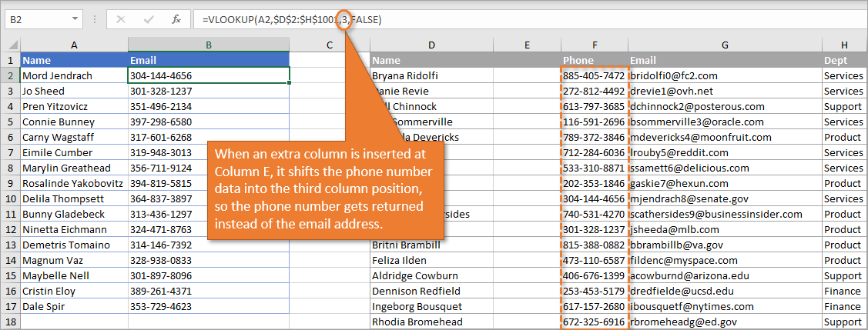Click the Enter checkmark formula icon
Screen dimensions: 868x330
148,19
